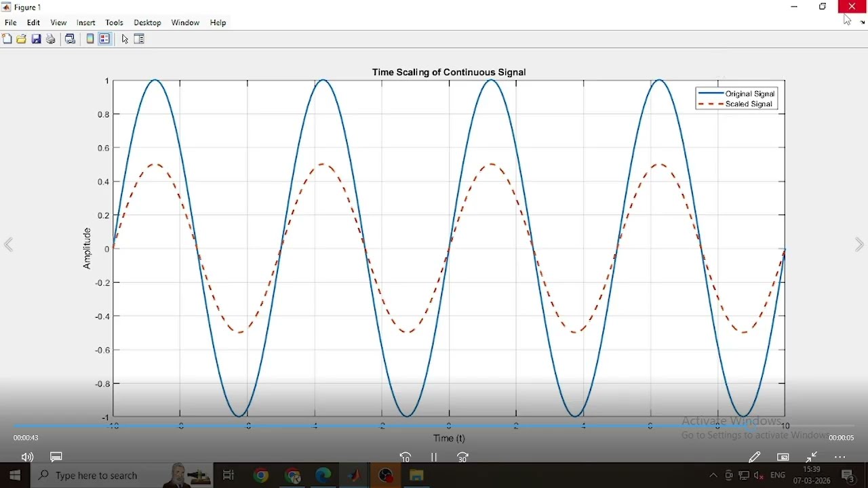Screen dimensions: 868x488
Task: Save the figure with the floppy icon
Action: [37, 39]
